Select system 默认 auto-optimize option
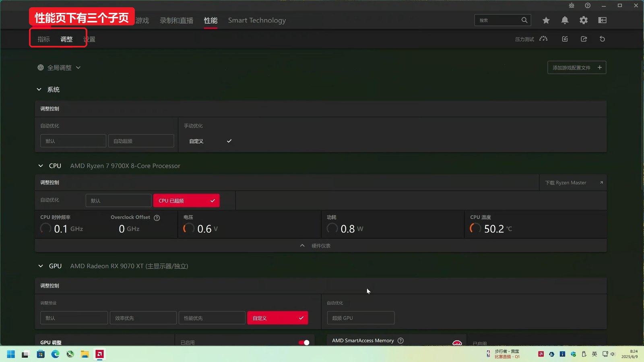This screenshot has width=644, height=362. (x=73, y=141)
